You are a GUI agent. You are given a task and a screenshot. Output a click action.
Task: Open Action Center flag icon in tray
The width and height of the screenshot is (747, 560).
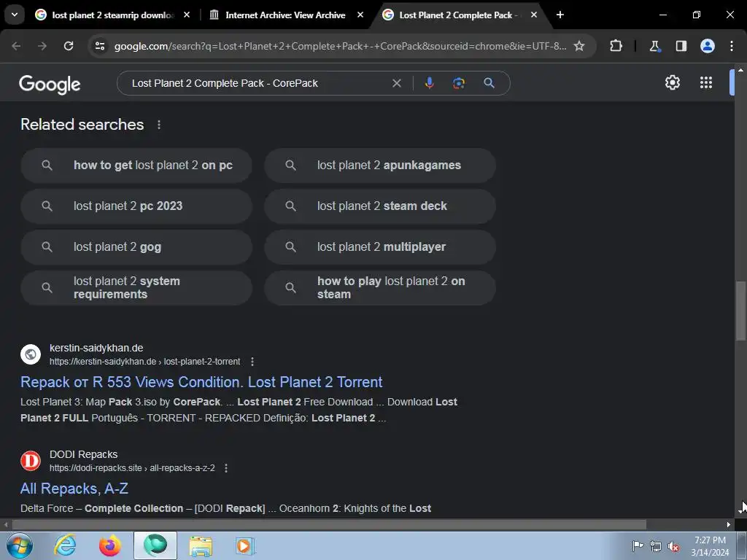pos(638,545)
